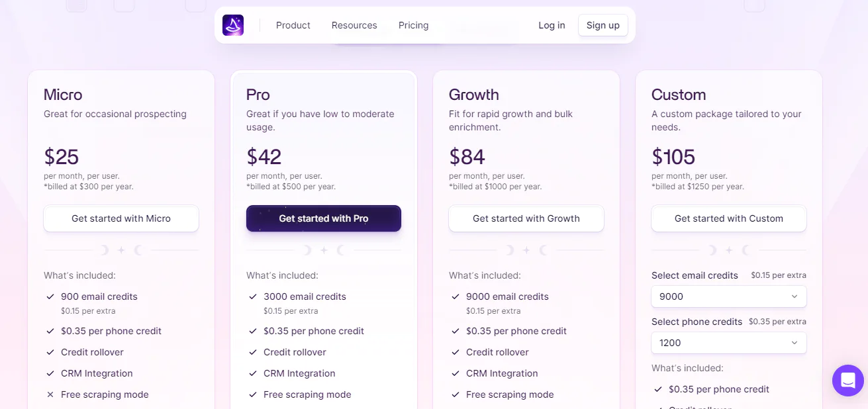Click the checkmark beside 900 email credits
This screenshot has width=868, height=409.
[50, 296]
